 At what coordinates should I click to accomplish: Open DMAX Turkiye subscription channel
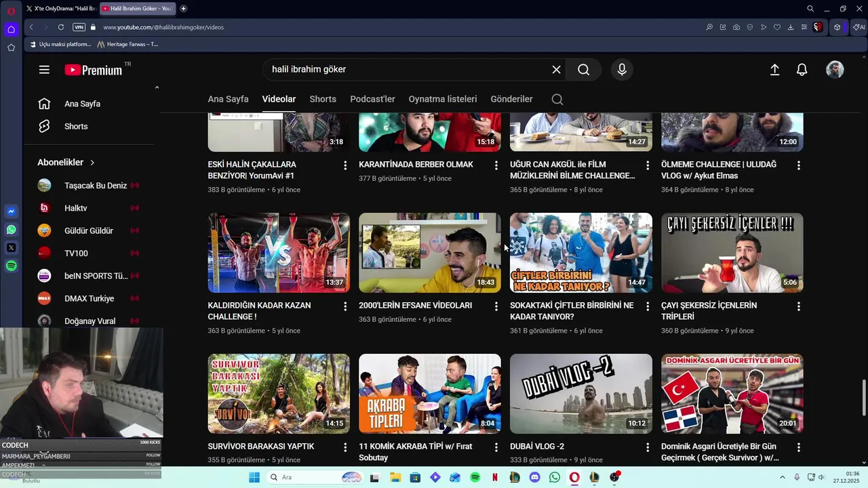[x=90, y=298]
